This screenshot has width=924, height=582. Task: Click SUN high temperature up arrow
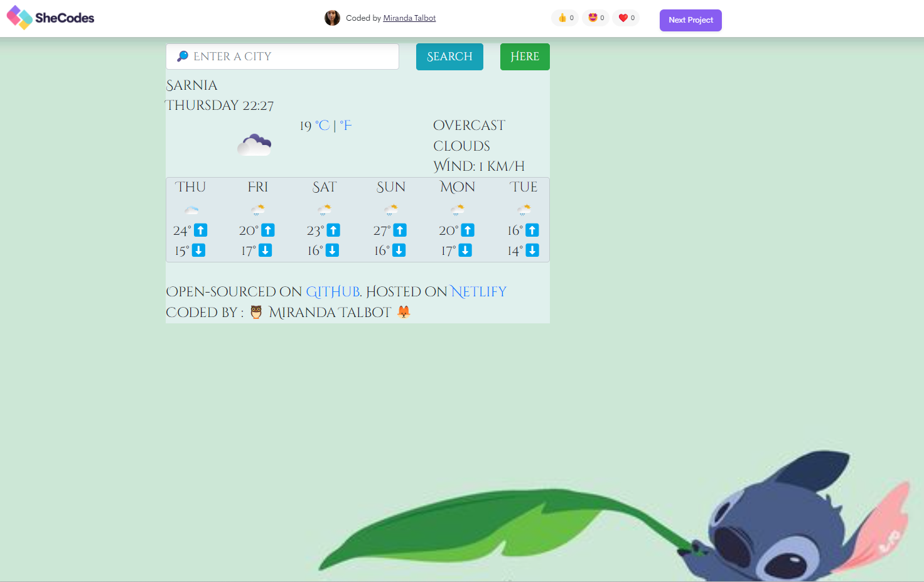pos(400,230)
